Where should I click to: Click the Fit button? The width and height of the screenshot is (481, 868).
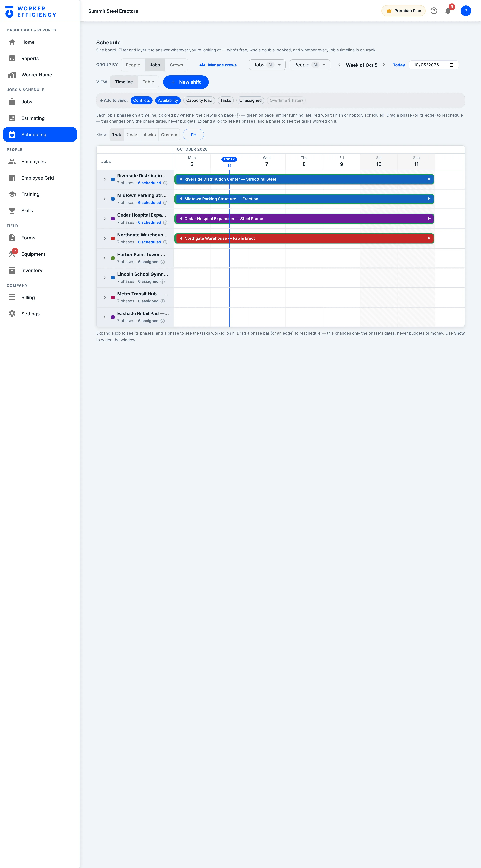[193, 135]
